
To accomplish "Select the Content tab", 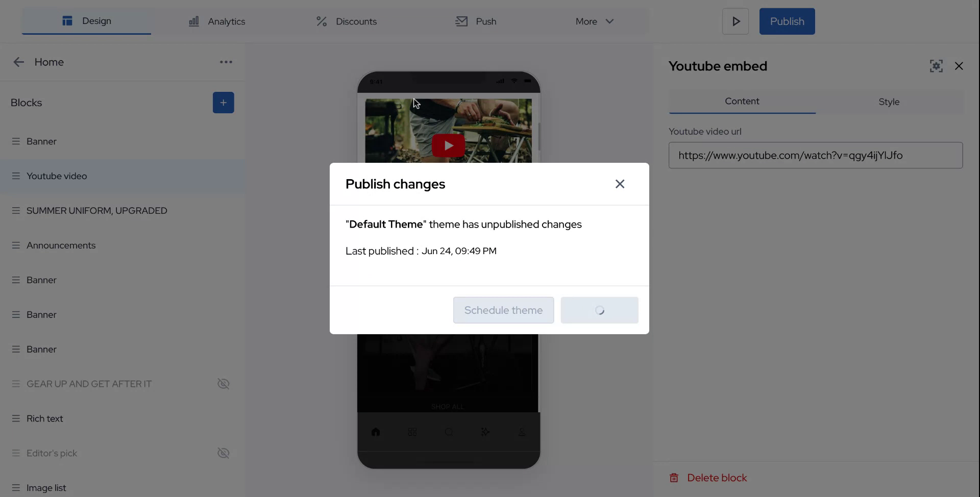I will [x=742, y=102].
